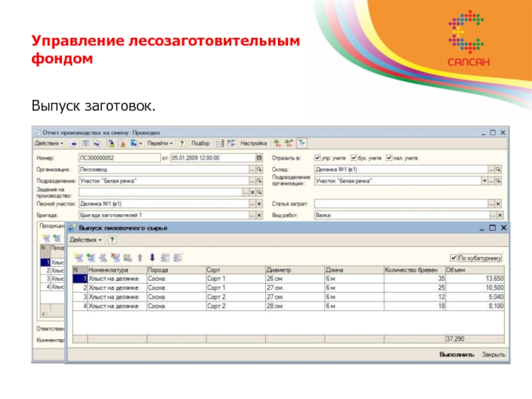
Task: Click help icon in Выпуск пиловочного сырья dialog
Action: pos(113,239)
